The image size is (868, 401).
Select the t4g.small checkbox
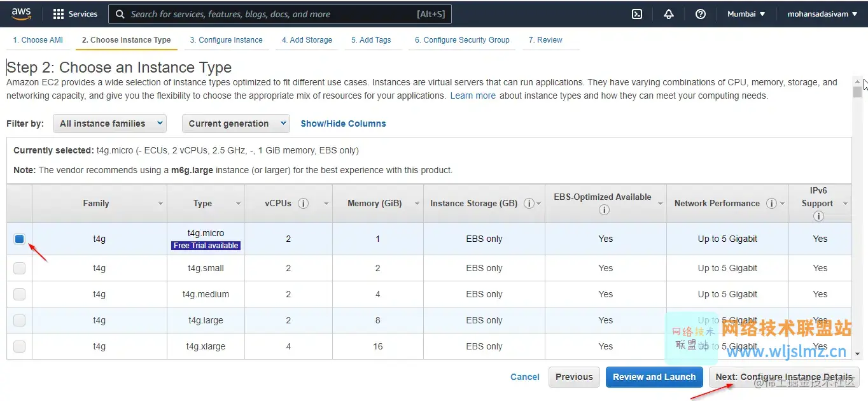click(19, 269)
